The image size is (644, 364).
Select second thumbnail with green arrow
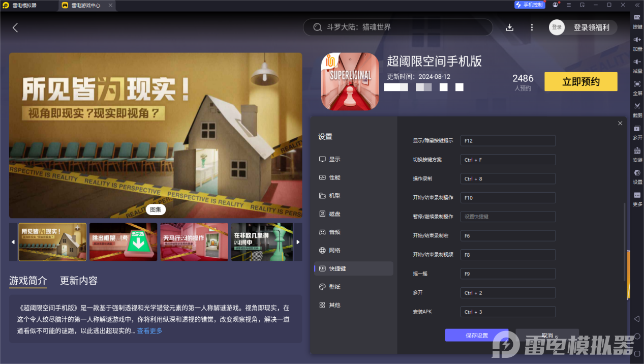[x=124, y=242]
